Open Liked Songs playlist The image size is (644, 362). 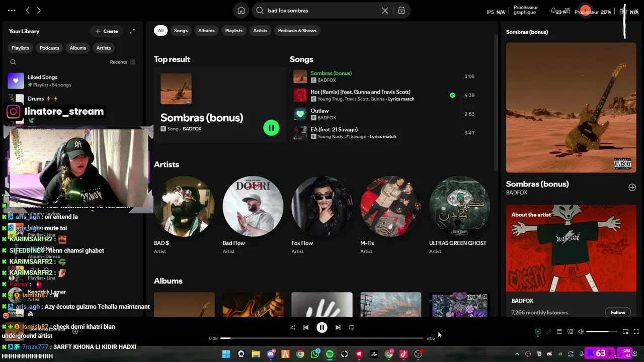coord(73,81)
